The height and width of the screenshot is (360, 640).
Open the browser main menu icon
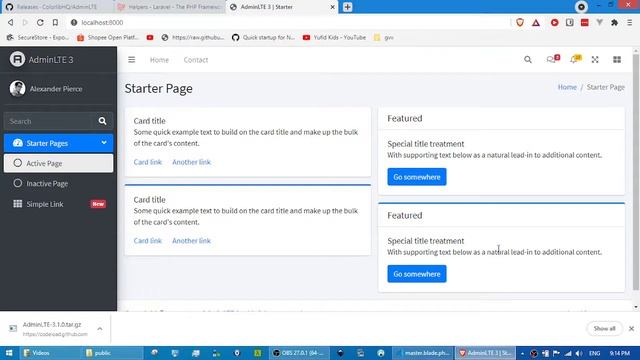[x=629, y=23]
